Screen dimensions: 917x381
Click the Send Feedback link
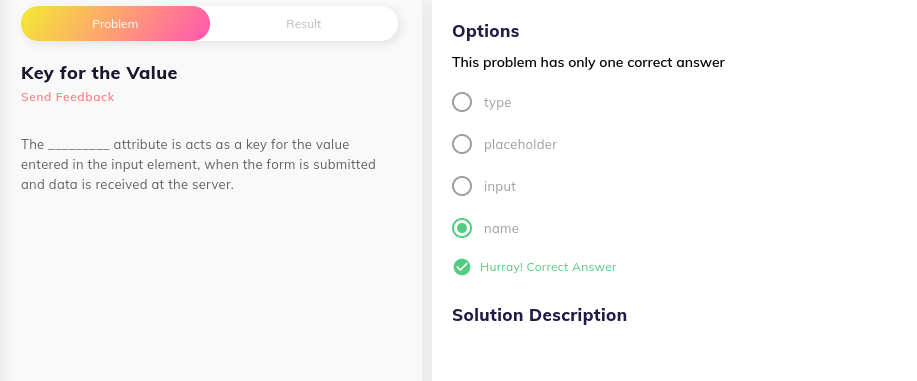tap(68, 97)
